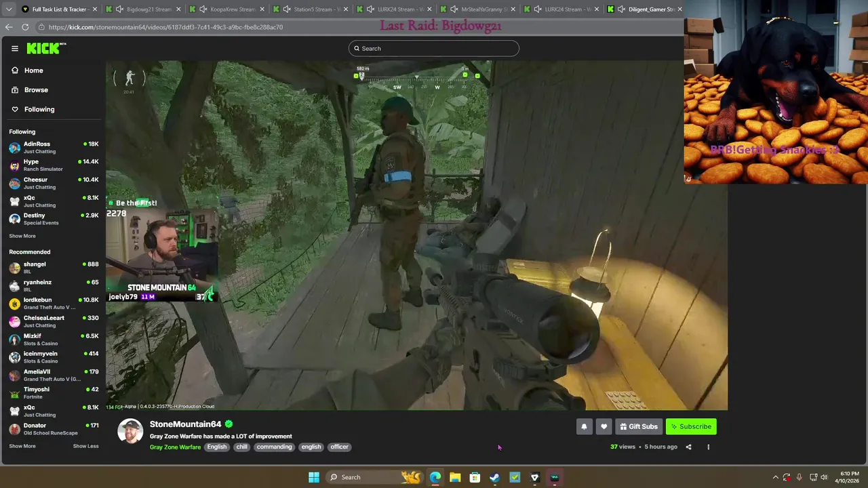Click the Gift Subs button
868x488 pixels.
click(638, 426)
